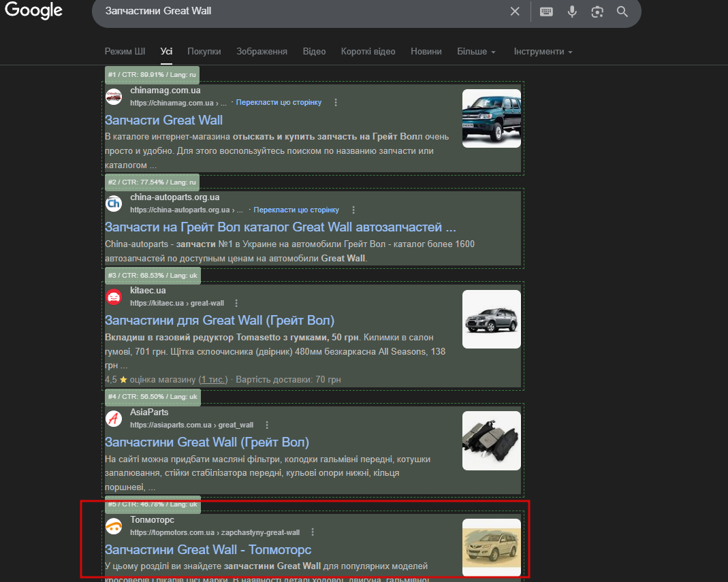
Task: Open three-dot menu for china-autoparts.org.ua result
Action: [353, 210]
